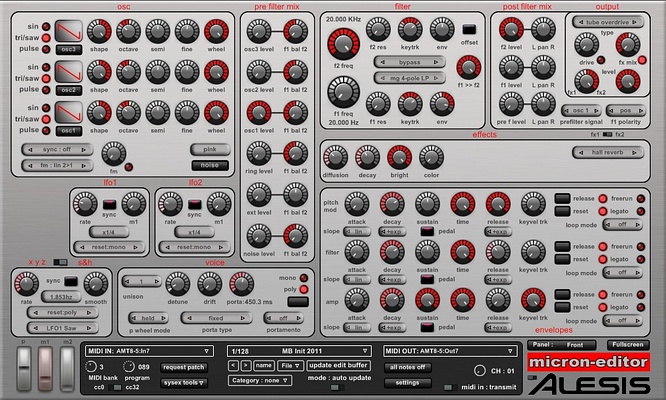
Task: Open the MIDI IN port dropdown
Action: point(149,351)
